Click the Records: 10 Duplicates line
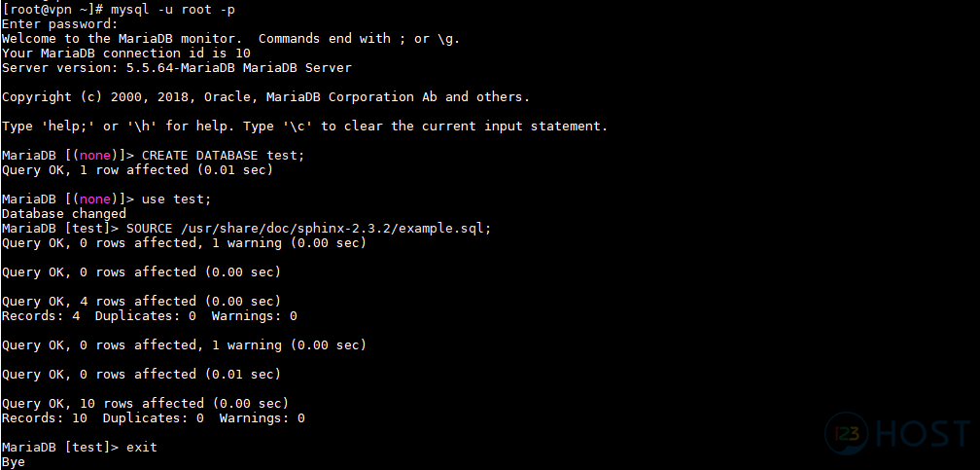Screen dimensions: 980x470 pos(154,418)
